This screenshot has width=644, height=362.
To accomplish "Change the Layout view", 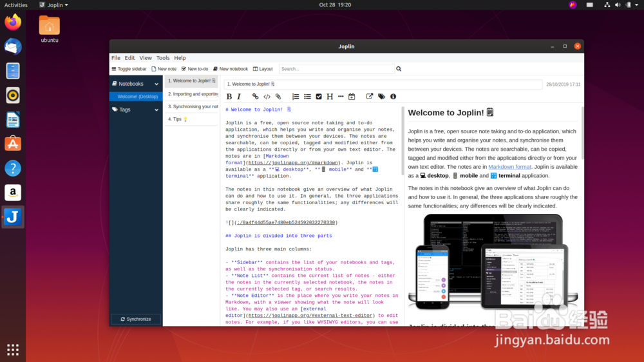I will pyautogui.click(x=263, y=69).
